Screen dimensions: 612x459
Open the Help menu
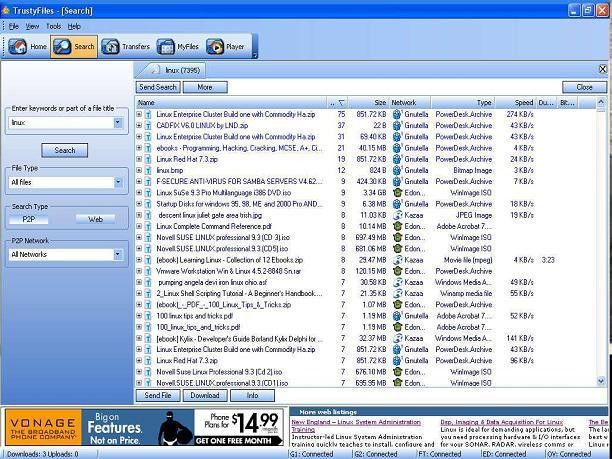[74, 27]
